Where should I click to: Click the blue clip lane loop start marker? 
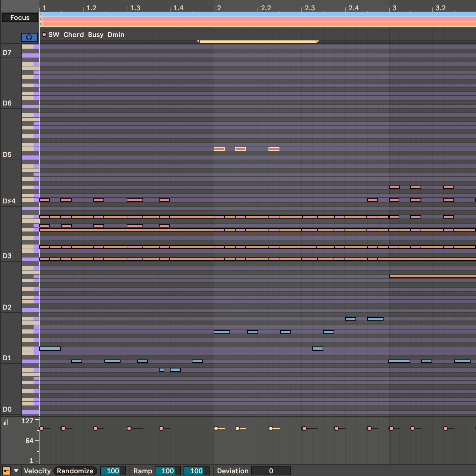tap(41, 14)
